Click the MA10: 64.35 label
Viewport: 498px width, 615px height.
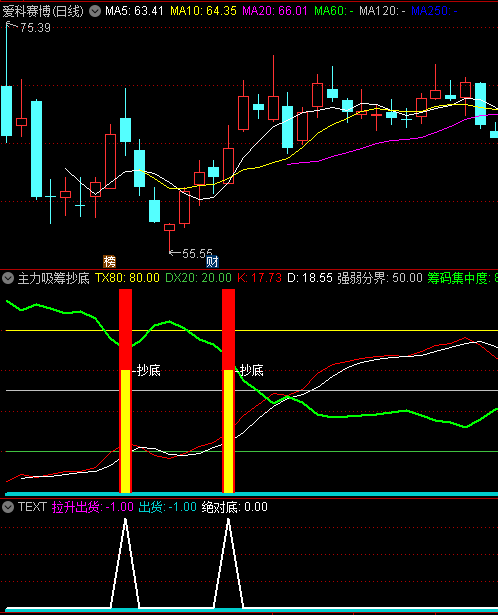[203, 11]
